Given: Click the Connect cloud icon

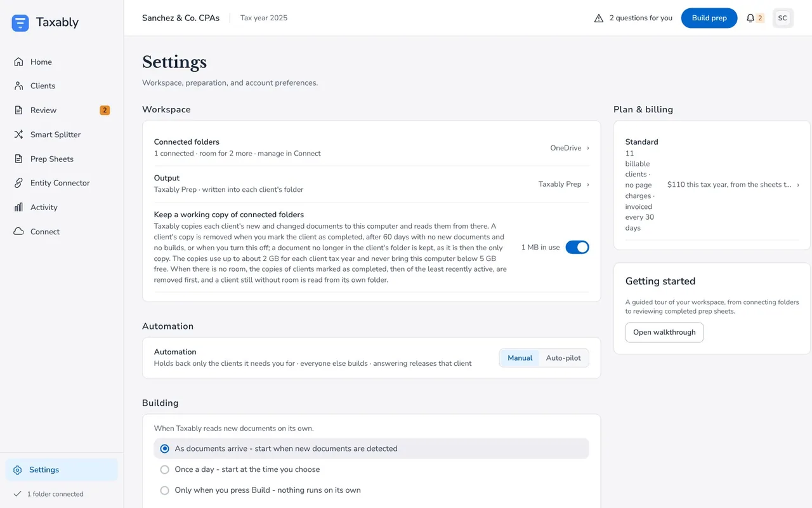Looking at the screenshot, I should pos(18,231).
